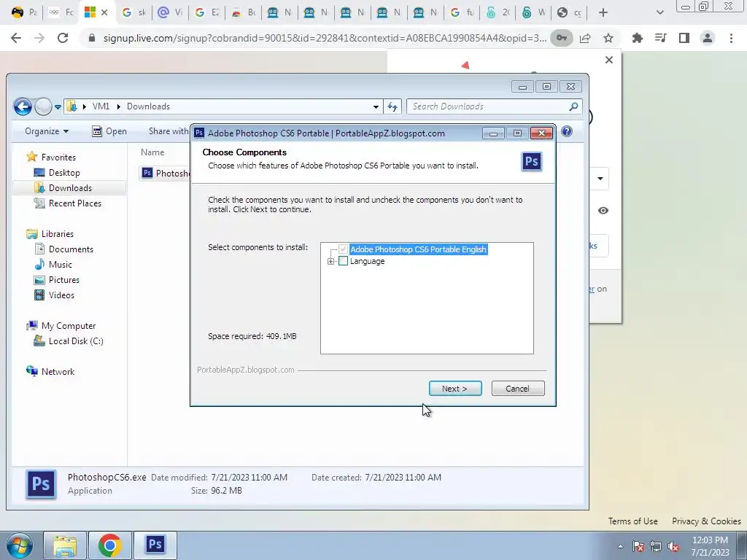Open Local Disk (C:)
747x560 pixels.
point(69,341)
